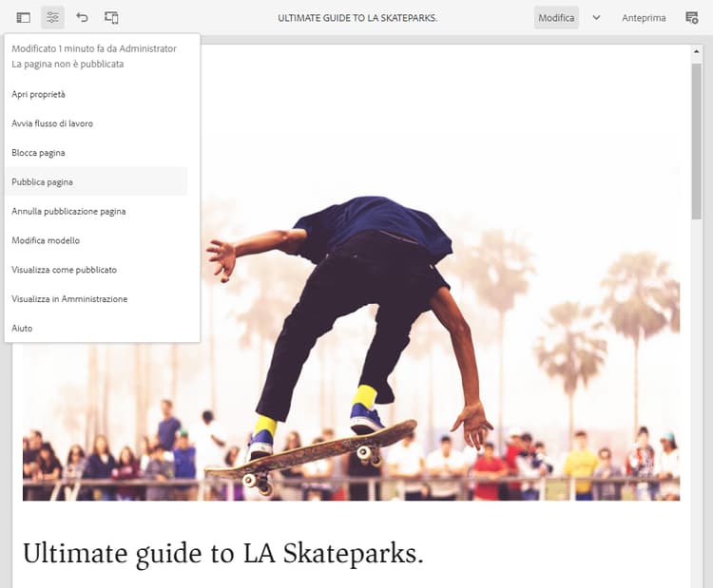Select Visualizza come pubblicato
Image resolution: width=713 pixels, height=588 pixels.
64,271
